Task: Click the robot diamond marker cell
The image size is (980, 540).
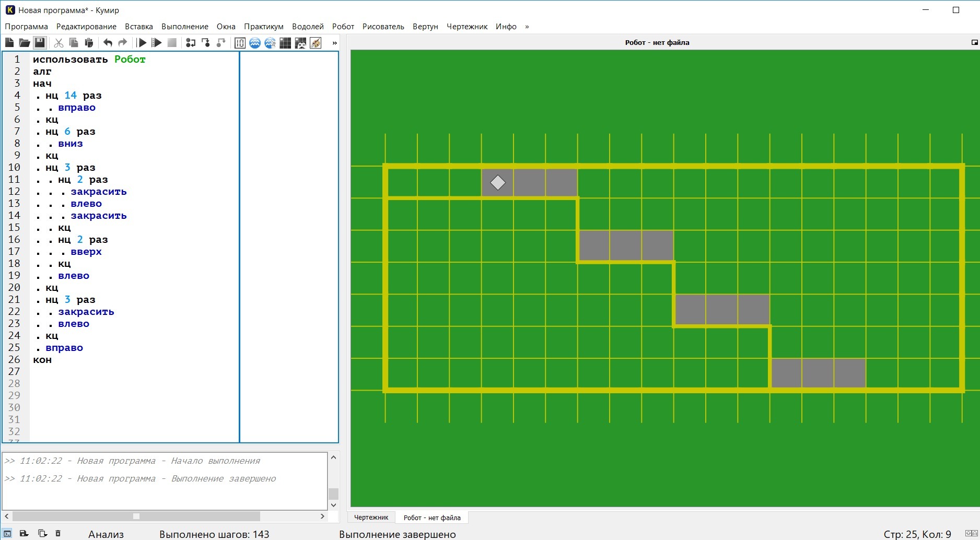Action: (x=497, y=182)
